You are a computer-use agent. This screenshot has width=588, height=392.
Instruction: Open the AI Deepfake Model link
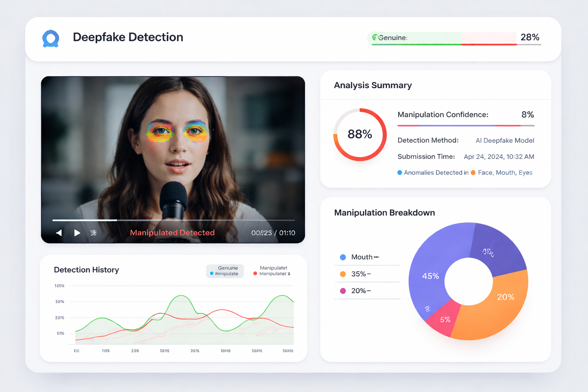505,140
